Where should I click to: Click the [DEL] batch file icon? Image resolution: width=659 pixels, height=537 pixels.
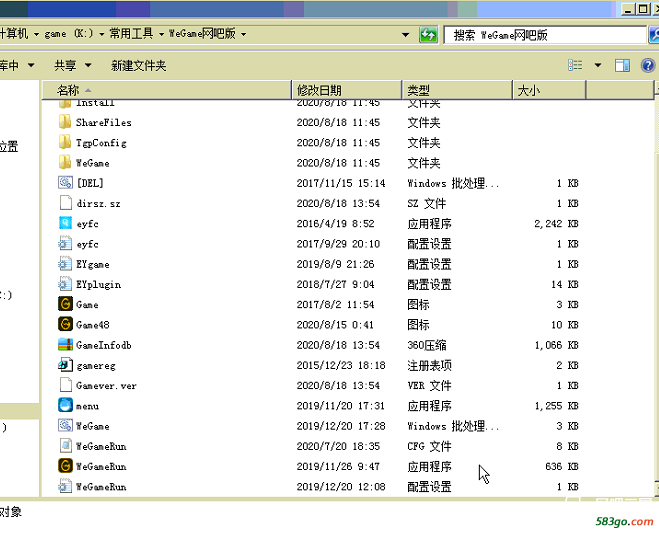tap(66, 183)
